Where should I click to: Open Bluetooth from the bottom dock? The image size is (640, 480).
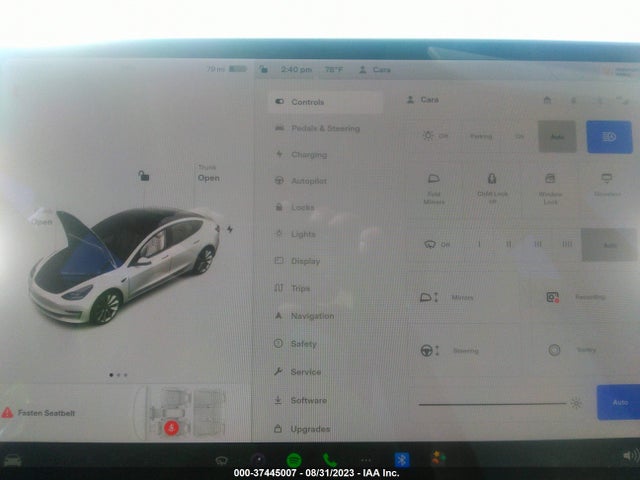pos(402,460)
